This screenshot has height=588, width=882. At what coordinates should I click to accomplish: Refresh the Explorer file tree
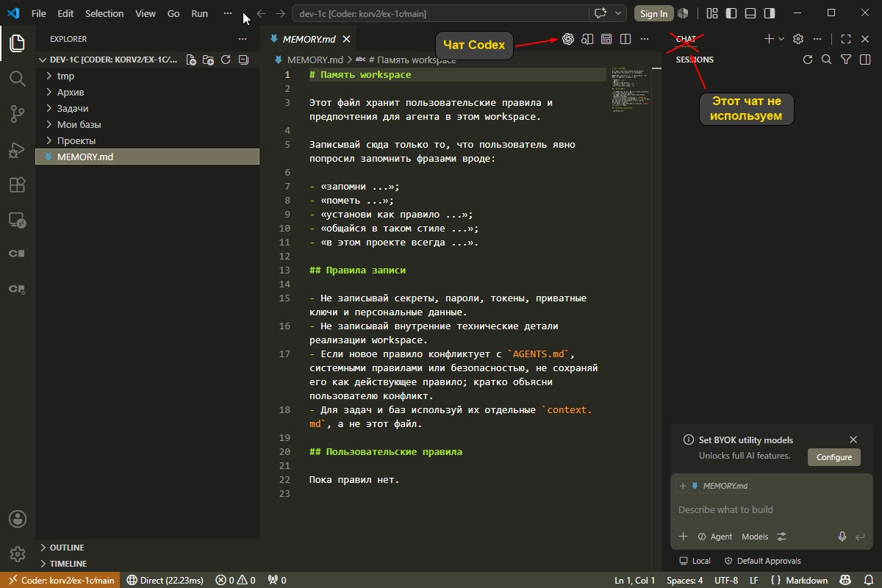click(226, 60)
